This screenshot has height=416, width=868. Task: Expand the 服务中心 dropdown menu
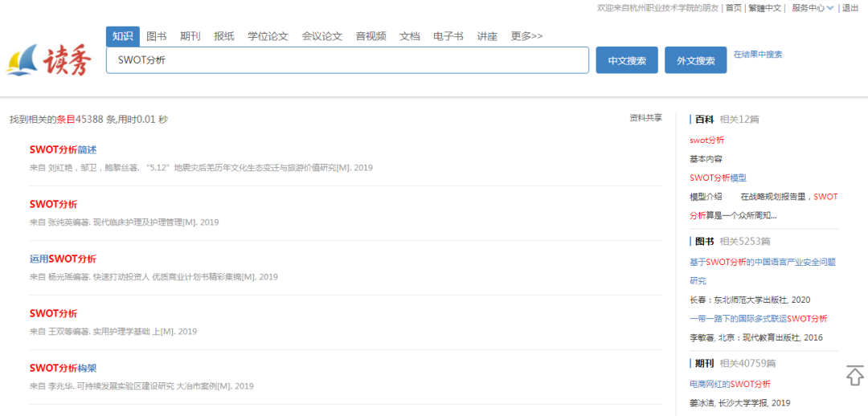tap(813, 8)
